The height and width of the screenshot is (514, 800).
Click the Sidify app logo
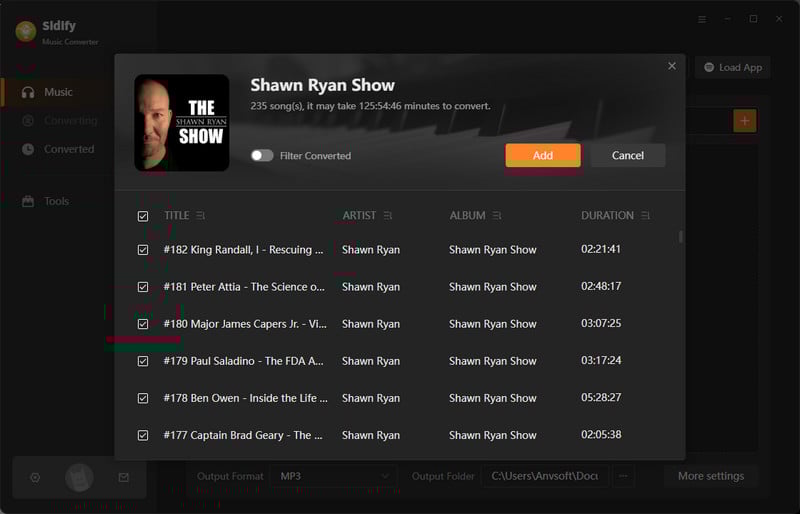tap(26, 31)
